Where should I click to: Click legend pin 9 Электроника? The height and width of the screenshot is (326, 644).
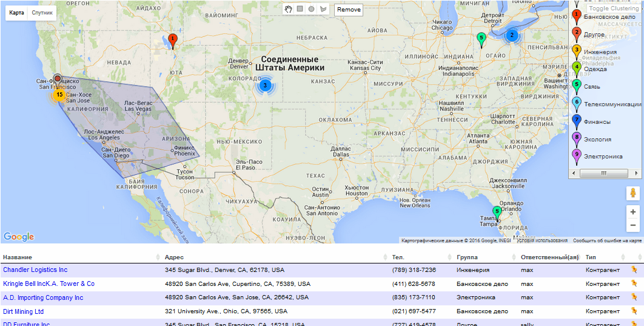tap(577, 157)
